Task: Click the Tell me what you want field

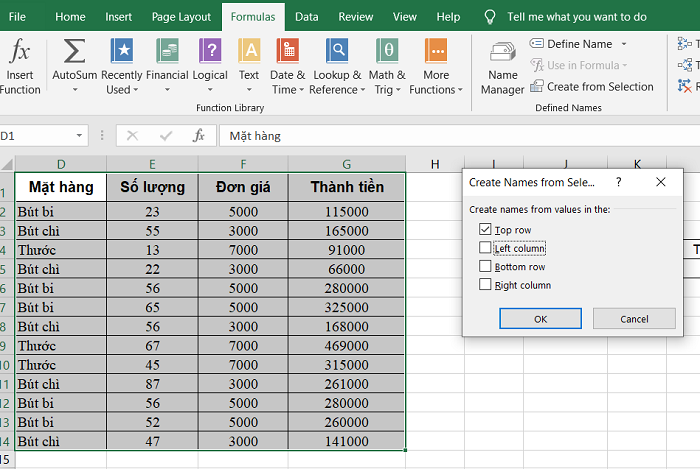Action: click(577, 17)
